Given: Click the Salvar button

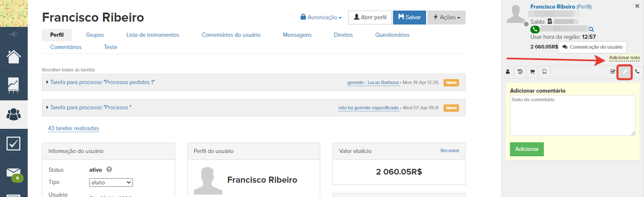Looking at the screenshot, I should pos(409,17).
